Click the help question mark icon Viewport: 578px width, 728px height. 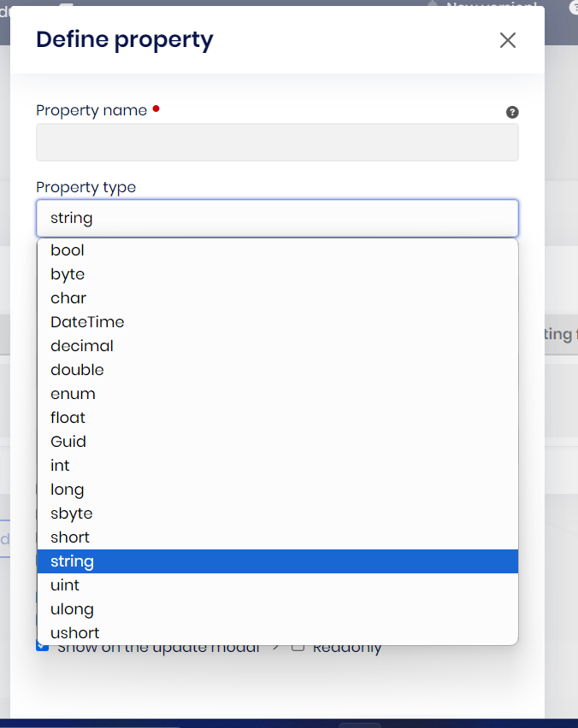[x=512, y=112]
